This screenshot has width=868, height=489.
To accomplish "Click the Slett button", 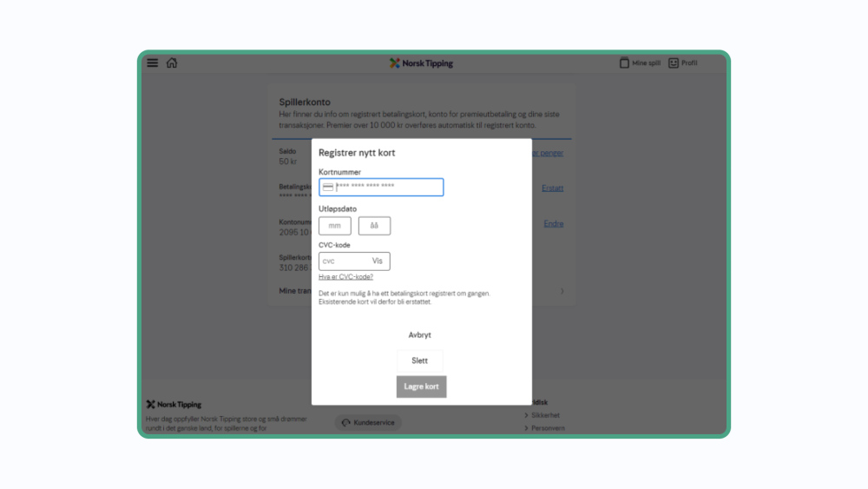I will point(420,360).
